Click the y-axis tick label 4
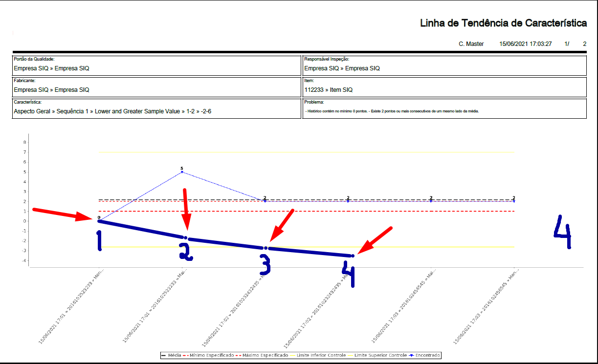 (25, 181)
